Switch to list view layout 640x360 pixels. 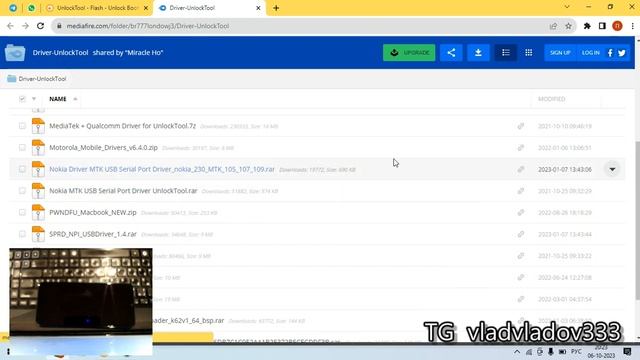pyautogui.click(x=506, y=53)
